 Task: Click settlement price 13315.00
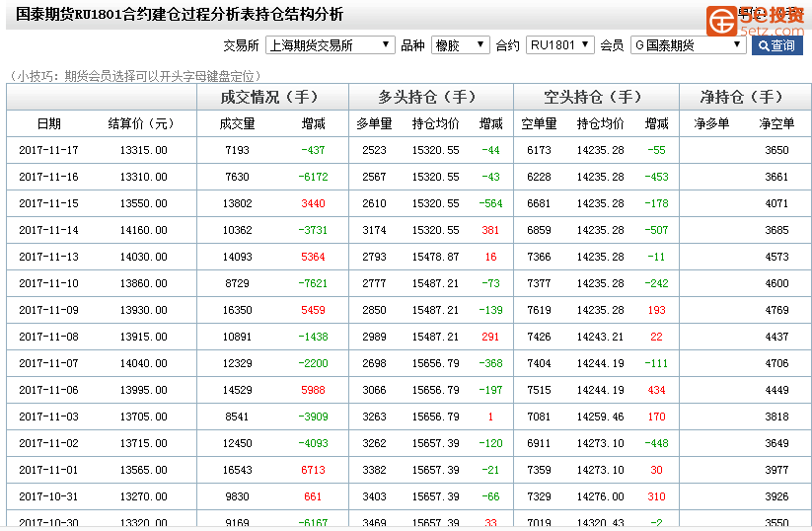click(x=143, y=150)
